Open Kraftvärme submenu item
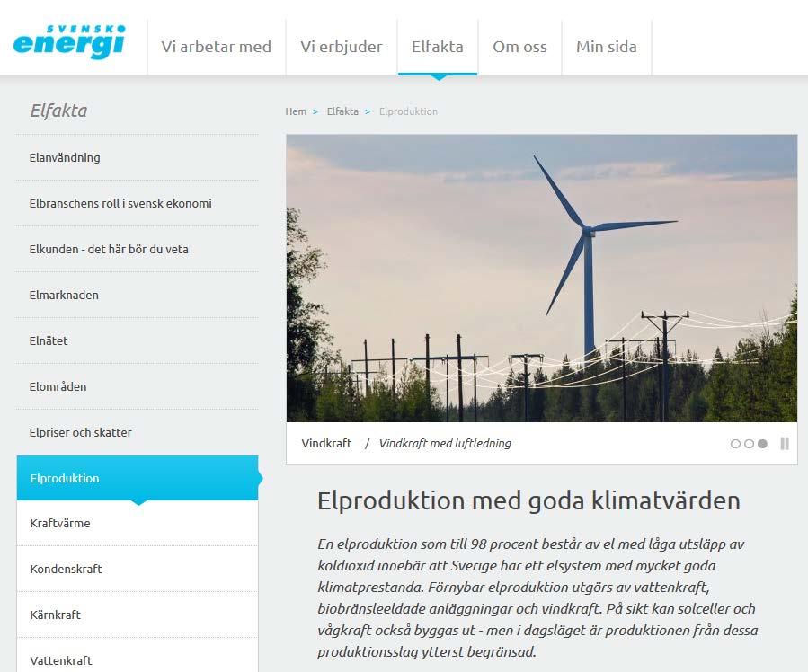808x672 pixels. pos(138,523)
